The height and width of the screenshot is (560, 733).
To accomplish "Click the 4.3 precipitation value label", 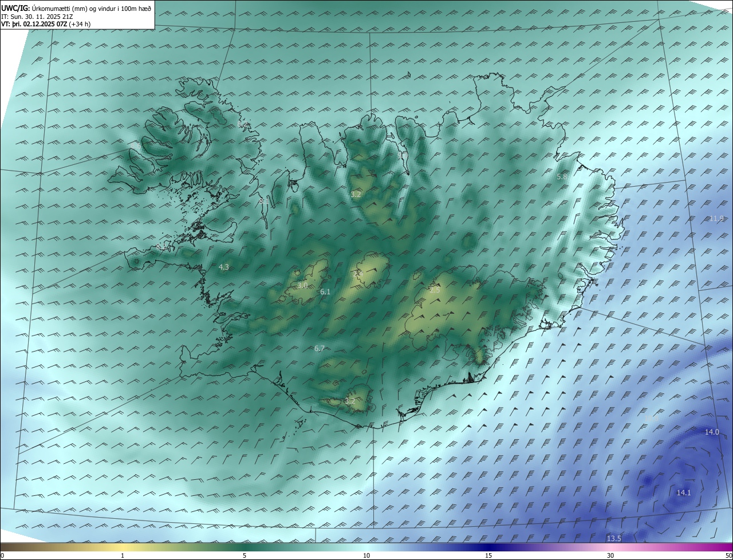I will point(223,267).
